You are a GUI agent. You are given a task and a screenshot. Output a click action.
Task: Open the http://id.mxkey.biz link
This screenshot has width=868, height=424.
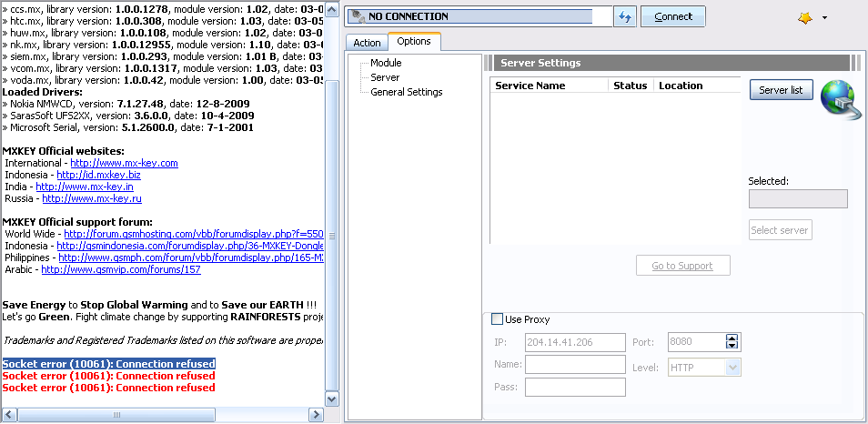(x=98, y=175)
